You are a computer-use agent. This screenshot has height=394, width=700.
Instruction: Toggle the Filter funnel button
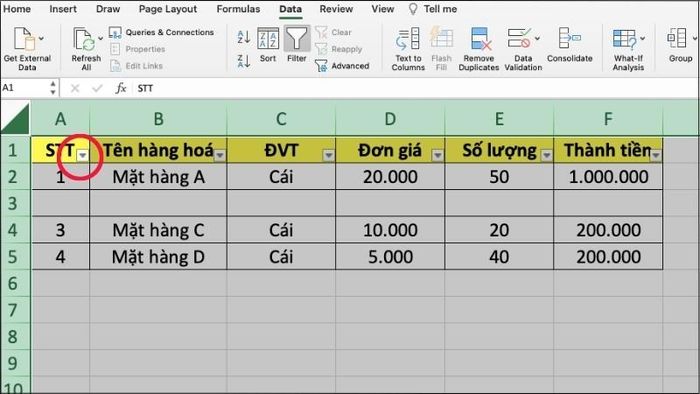coord(297,45)
